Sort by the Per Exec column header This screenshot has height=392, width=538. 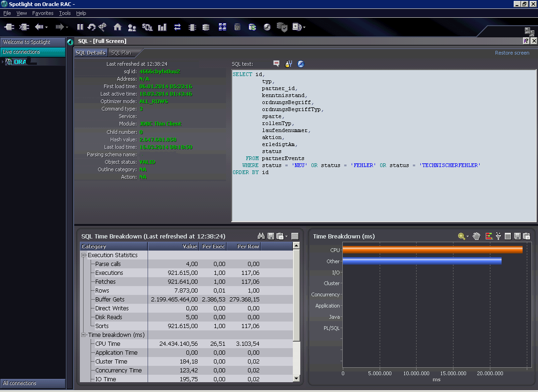pos(213,246)
